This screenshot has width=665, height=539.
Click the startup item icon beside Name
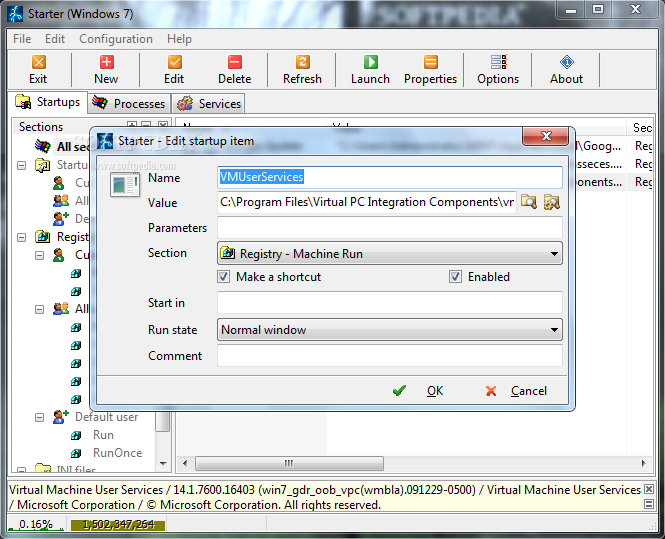(125, 184)
